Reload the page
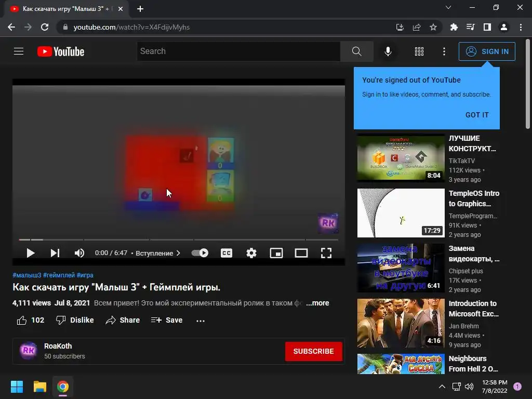The height and width of the screenshot is (399, 532). click(45, 27)
